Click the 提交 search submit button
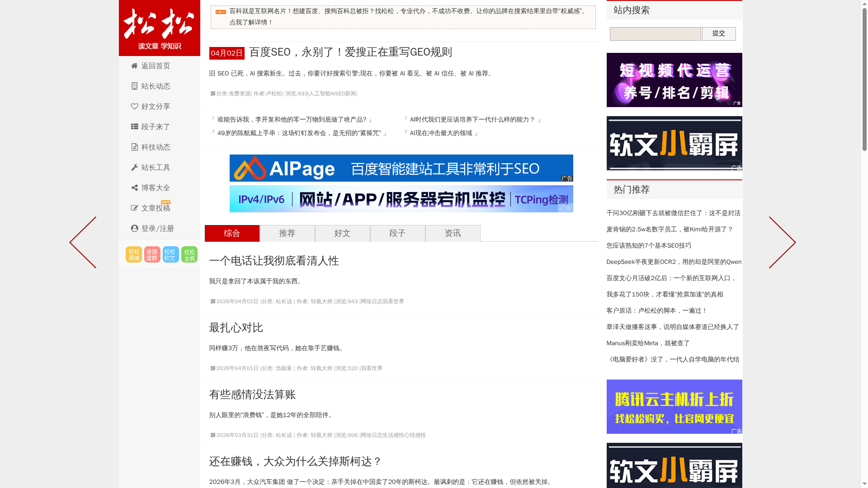This screenshot has height=488, width=868. tap(718, 33)
